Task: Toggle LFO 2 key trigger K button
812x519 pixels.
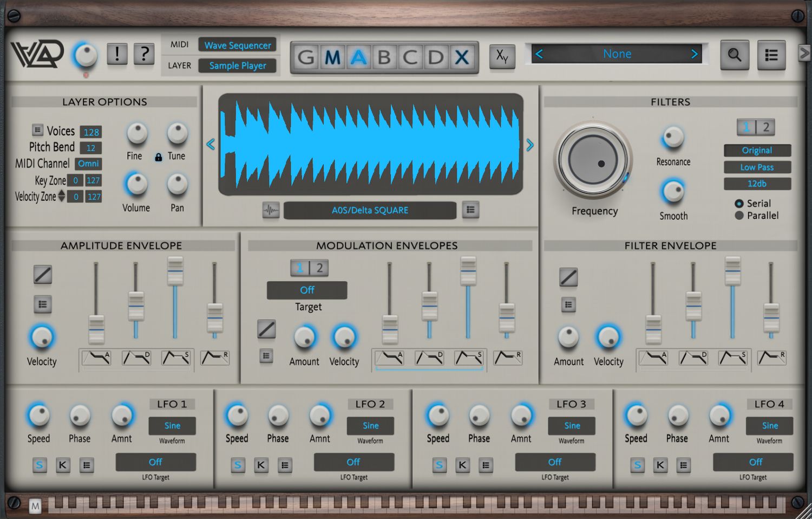Action: tap(261, 465)
